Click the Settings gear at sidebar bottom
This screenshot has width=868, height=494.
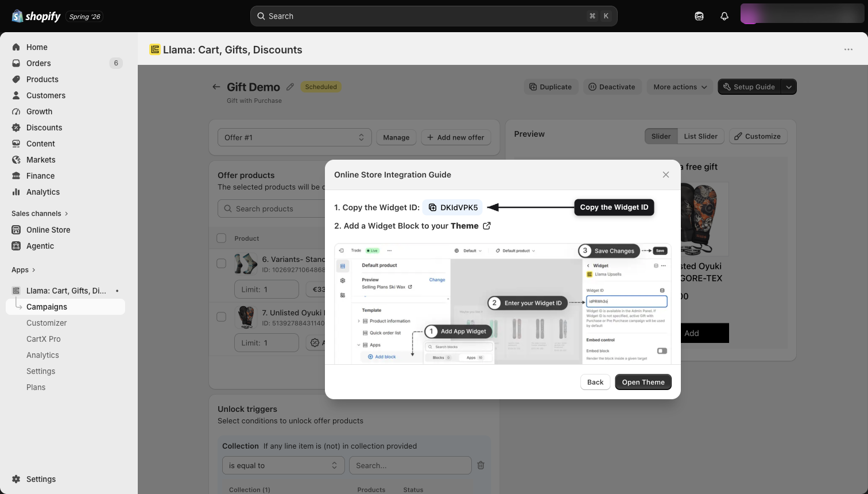[x=16, y=479]
